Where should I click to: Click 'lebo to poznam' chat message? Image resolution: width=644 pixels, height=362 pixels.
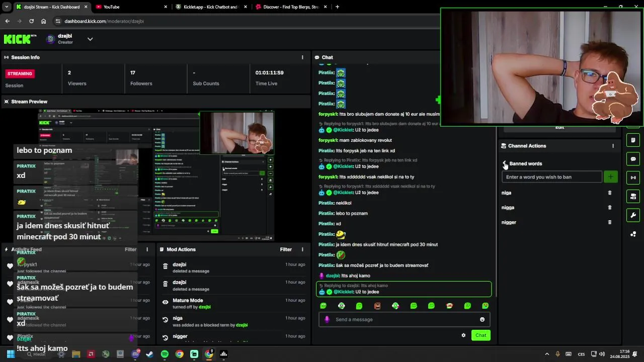pos(352,213)
